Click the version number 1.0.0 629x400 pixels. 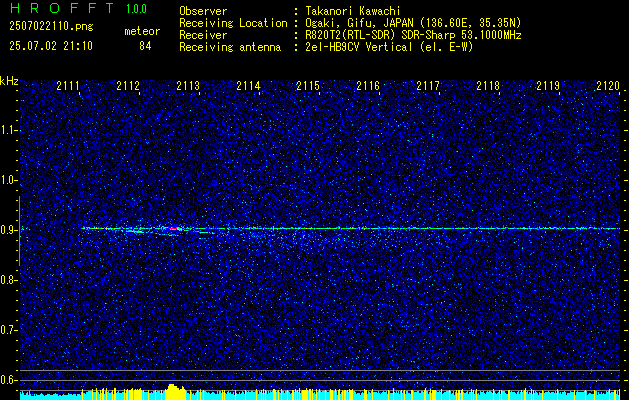136,9
